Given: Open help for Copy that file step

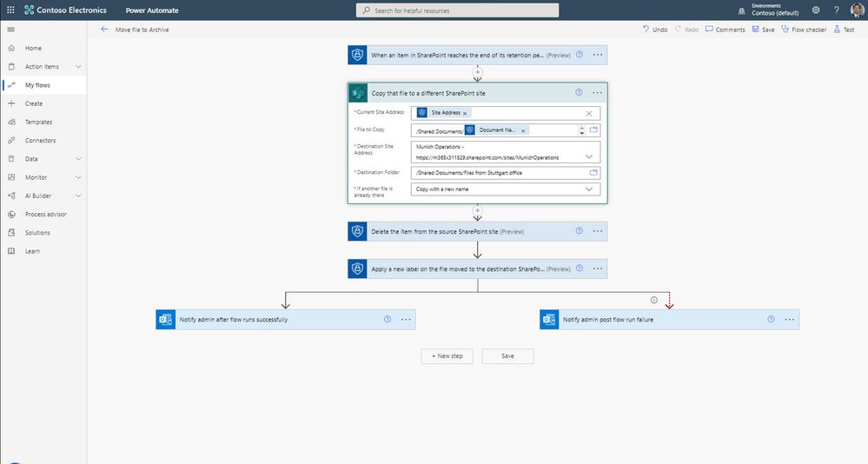Looking at the screenshot, I should [579, 92].
